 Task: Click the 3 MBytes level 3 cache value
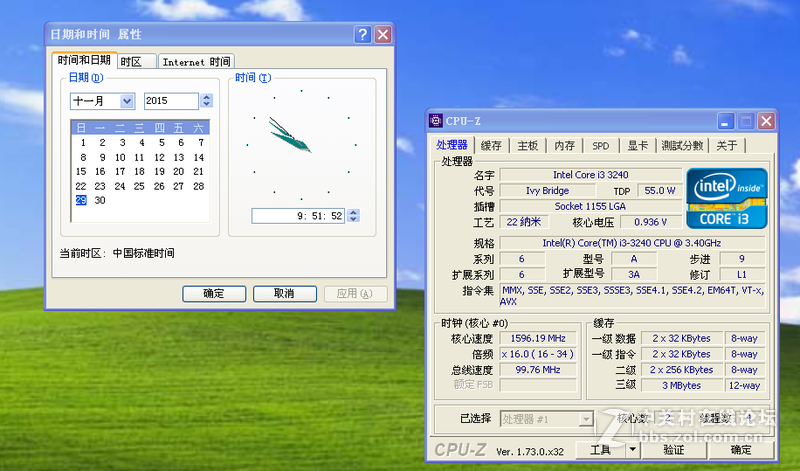[682, 386]
